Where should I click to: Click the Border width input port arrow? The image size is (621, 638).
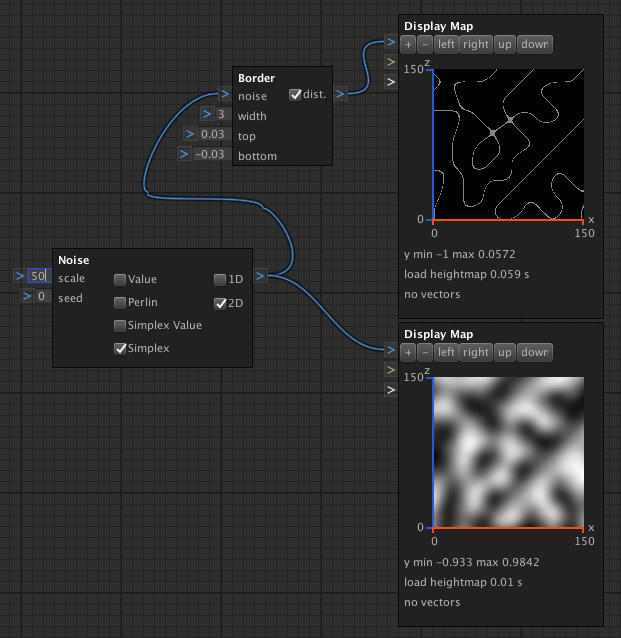click(207, 114)
